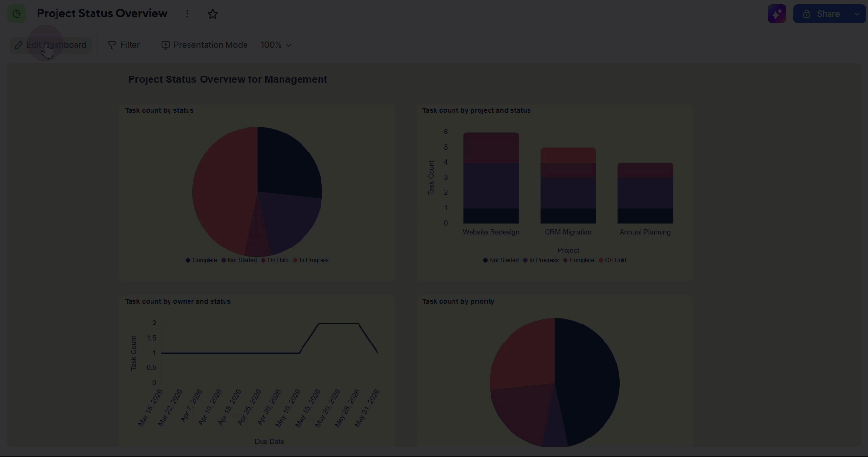Star the Project Status Overview dashboard
The width and height of the screenshot is (868, 457).
click(213, 14)
